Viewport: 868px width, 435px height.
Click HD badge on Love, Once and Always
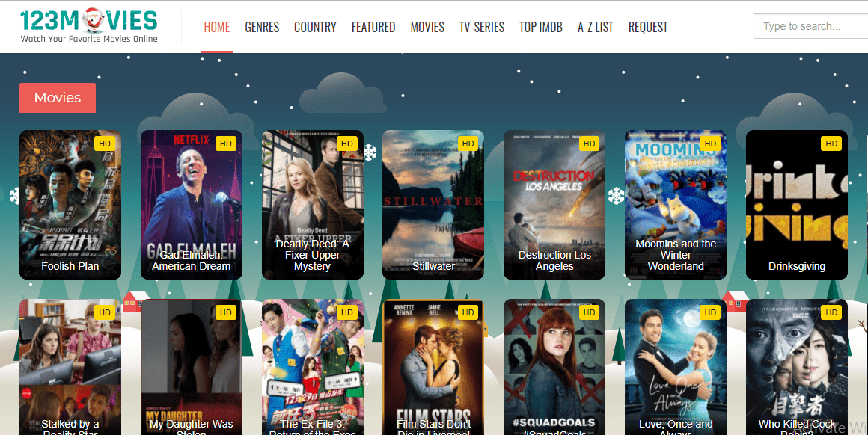(710, 313)
